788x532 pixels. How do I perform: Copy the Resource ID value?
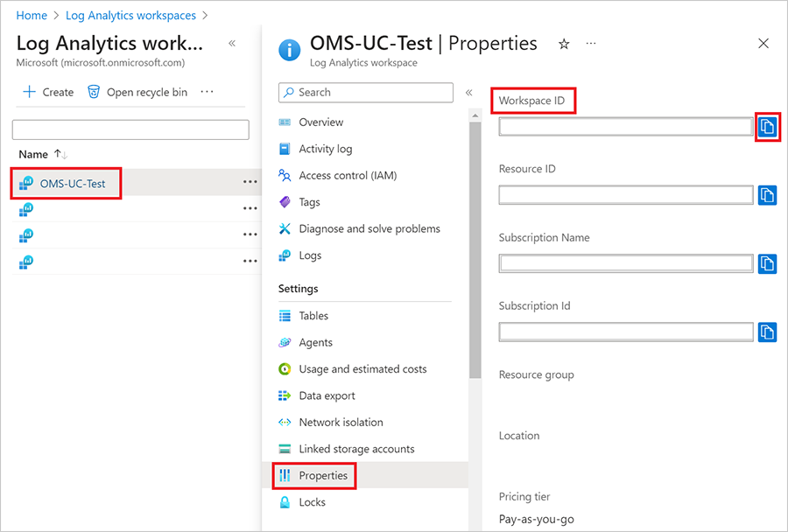(x=767, y=195)
